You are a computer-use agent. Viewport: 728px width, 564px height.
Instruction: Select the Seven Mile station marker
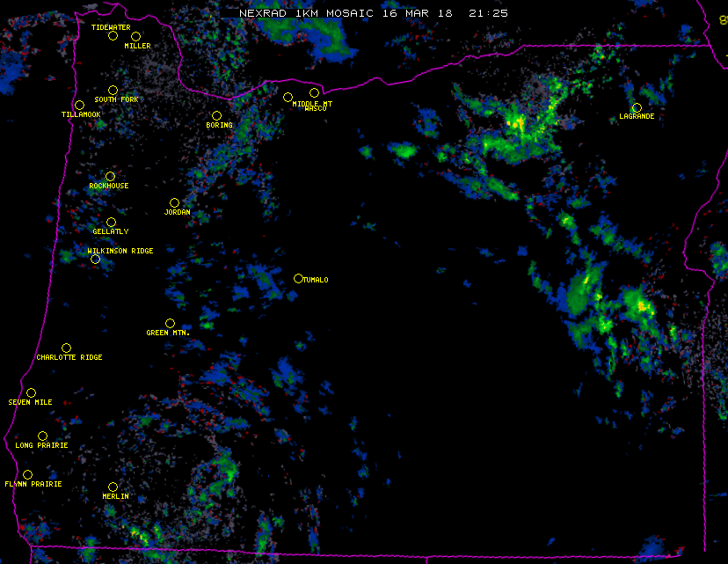point(31,393)
